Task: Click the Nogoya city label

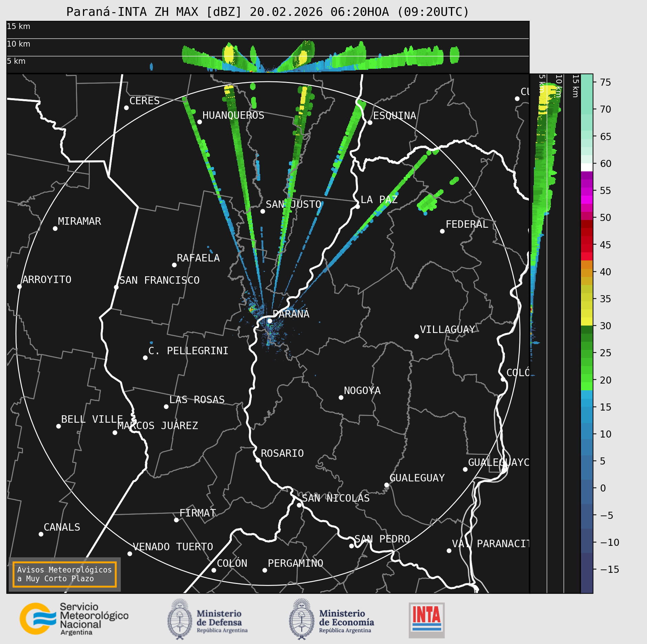Action: pyautogui.click(x=362, y=390)
